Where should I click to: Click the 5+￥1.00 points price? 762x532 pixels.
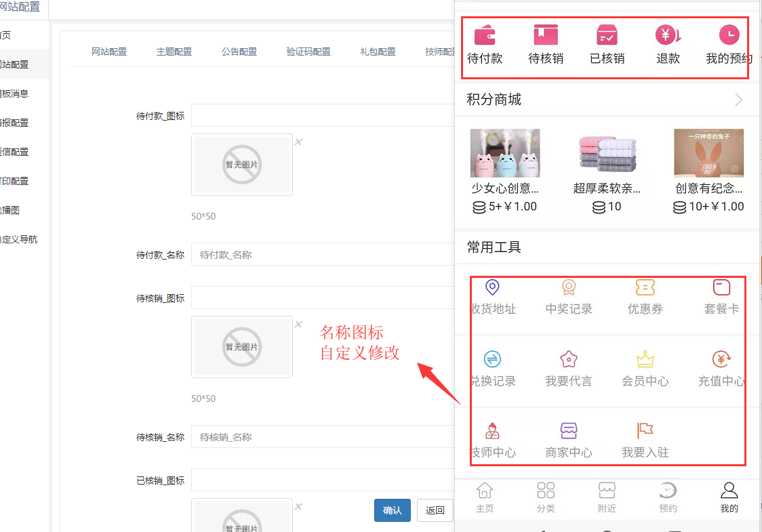coord(505,207)
